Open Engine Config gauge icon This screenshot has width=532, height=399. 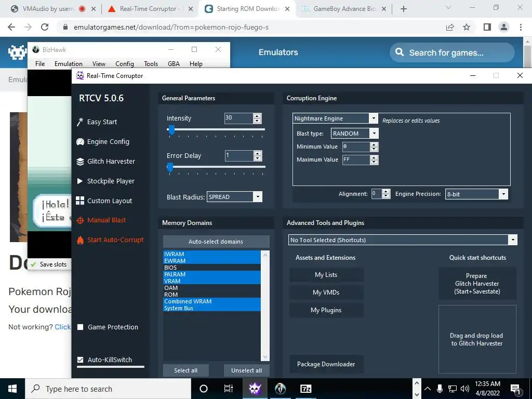tap(80, 141)
